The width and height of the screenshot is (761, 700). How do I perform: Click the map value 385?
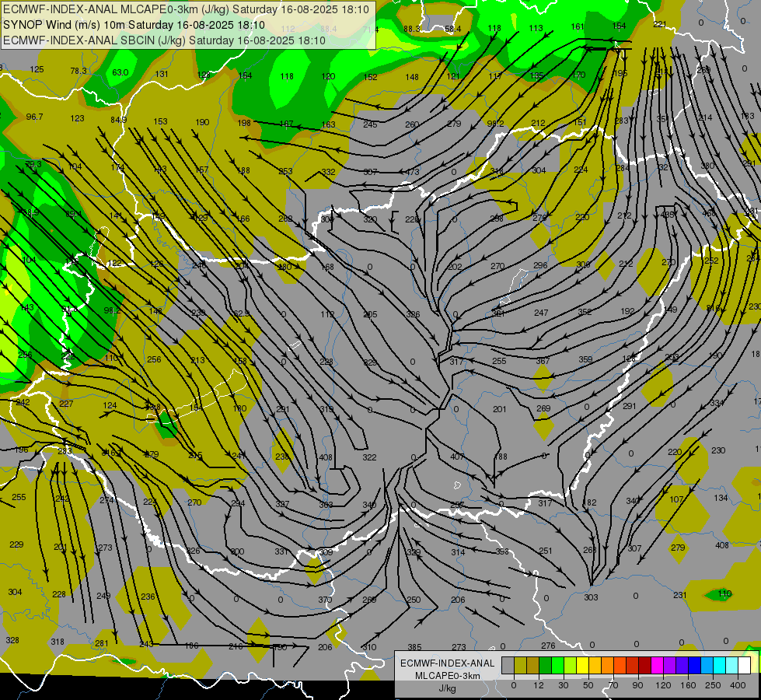(x=414, y=646)
